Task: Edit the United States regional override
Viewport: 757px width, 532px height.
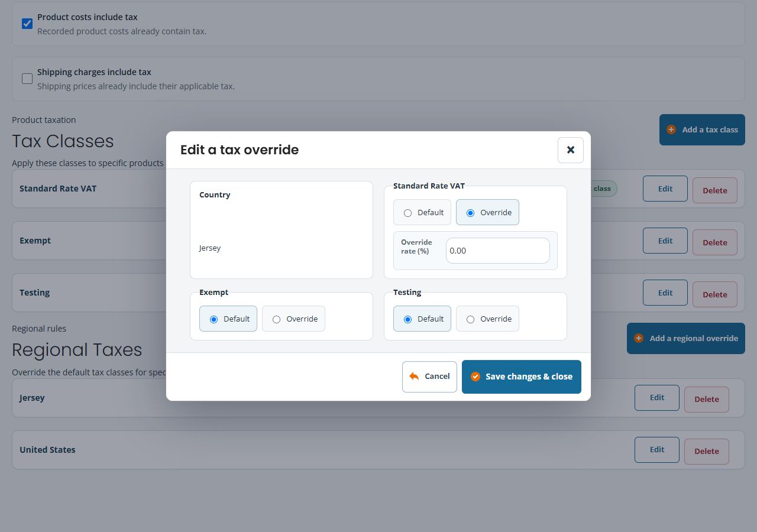Action: pos(657,450)
